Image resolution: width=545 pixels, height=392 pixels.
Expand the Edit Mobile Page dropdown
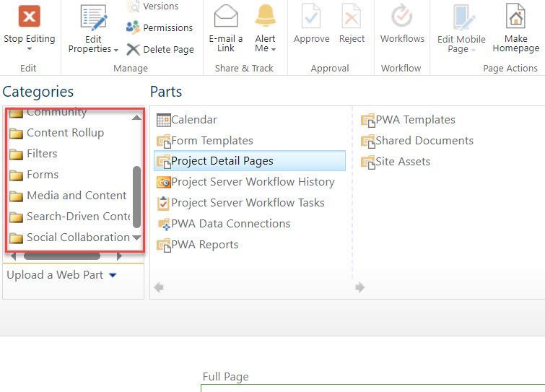click(473, 50)
